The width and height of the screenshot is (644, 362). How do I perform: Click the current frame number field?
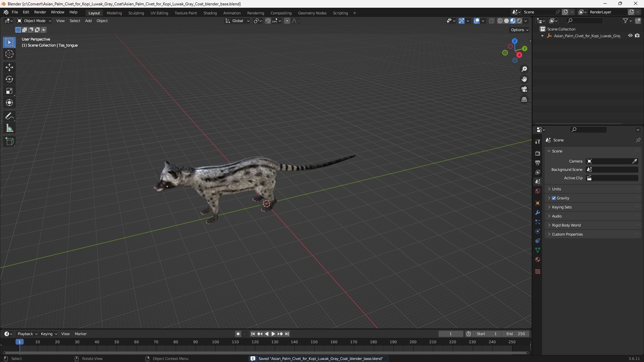tap(450, 334)
